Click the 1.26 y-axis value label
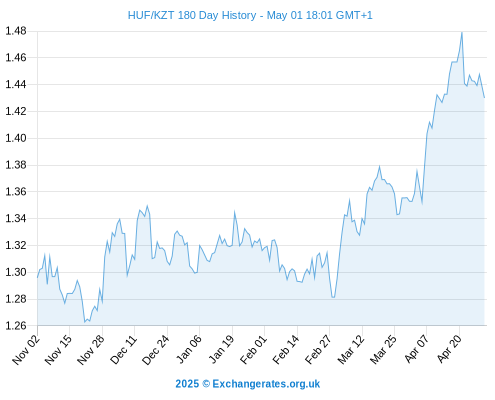495x400 pixels. [16, 326]
